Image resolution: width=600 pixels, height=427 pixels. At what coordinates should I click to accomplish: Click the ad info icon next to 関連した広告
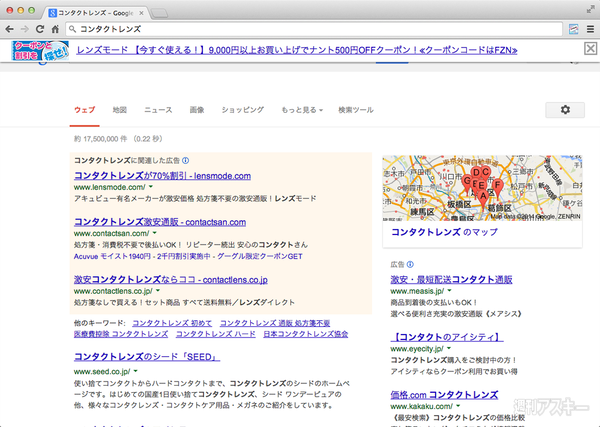coord(186,160)
